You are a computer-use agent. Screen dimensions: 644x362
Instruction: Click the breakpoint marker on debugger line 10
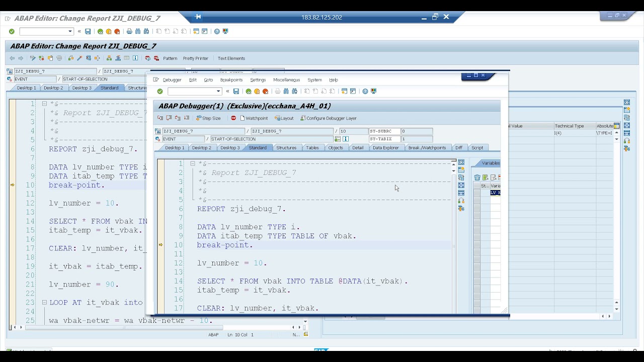pyautogui.click(x=160, y=245)
